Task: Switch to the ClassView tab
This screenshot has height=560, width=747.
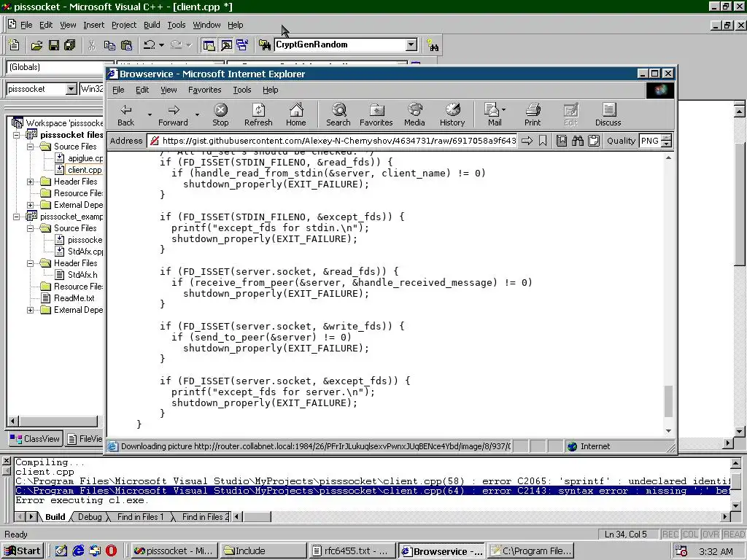Action: (x=35, y=438)
